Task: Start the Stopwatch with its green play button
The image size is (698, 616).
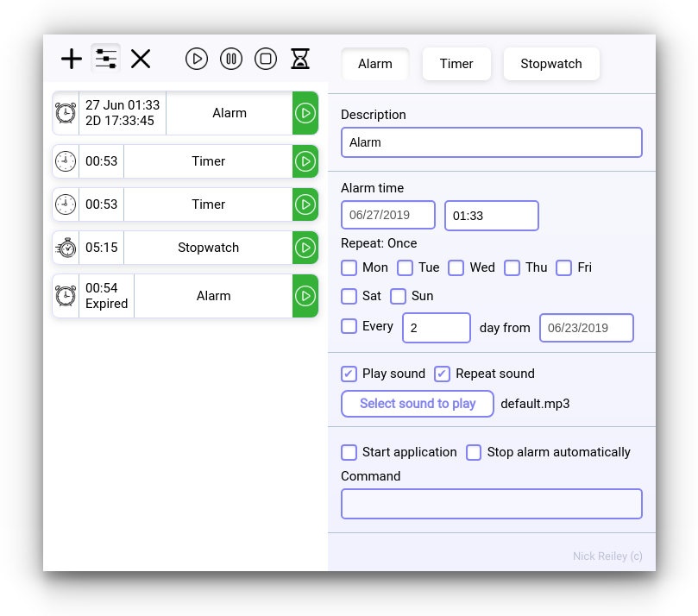Action: pyautogui.click(x=305, y=248)
